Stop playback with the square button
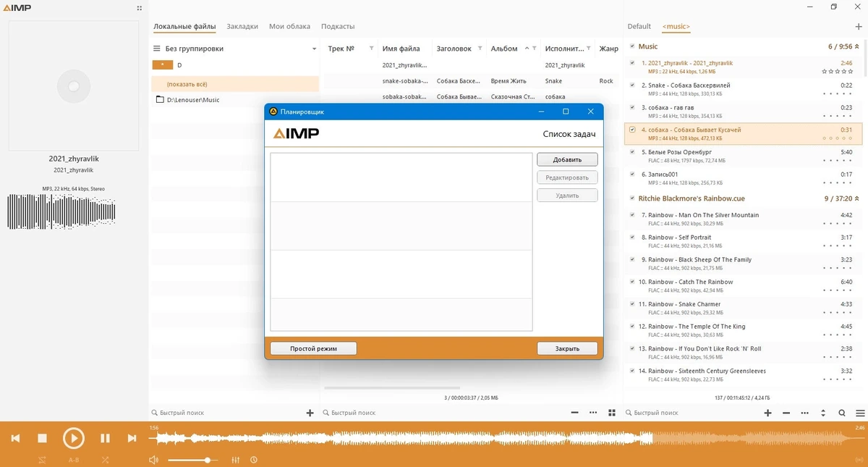This screenshot has height=467, width=868. (42, 438)
